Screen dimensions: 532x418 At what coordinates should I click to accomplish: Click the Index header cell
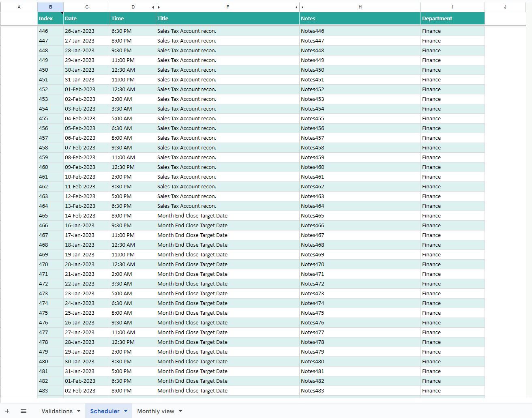pyautogui.click(x=50, y=18)
